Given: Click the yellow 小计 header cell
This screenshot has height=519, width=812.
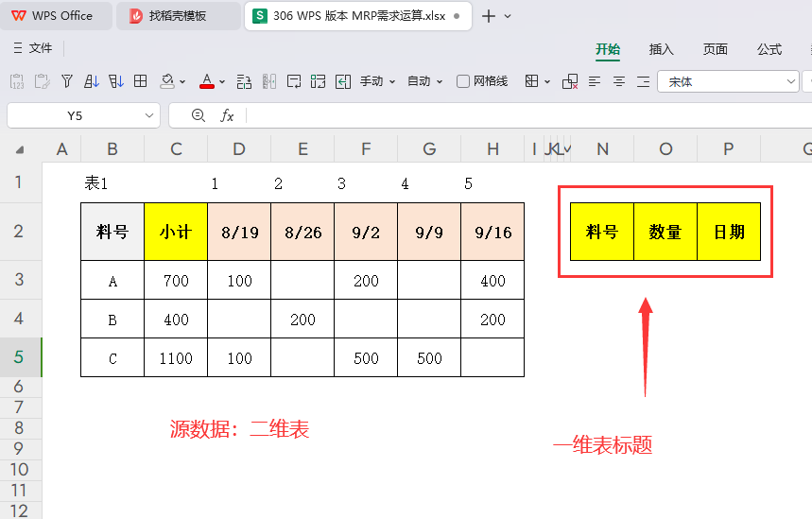Looking at the screenshot, I should point(176,232).
